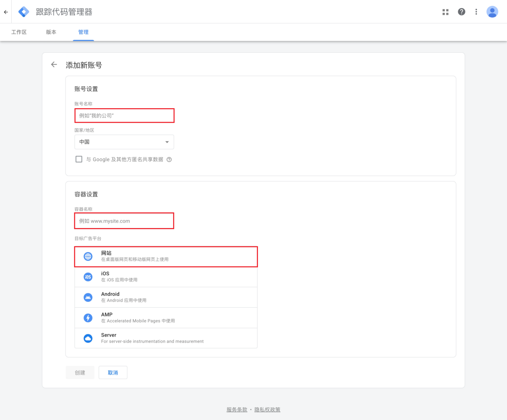This screenshot has width=507, height=420.
Task: Select the 网站 target platform option
Action: 166,257
